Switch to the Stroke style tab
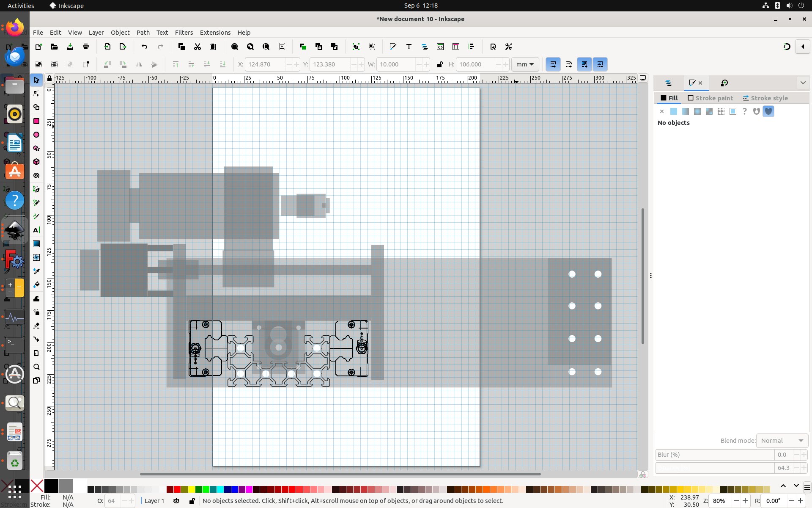Image resolution: width=812 pixels, height=508 pixels. coord(765,98)
